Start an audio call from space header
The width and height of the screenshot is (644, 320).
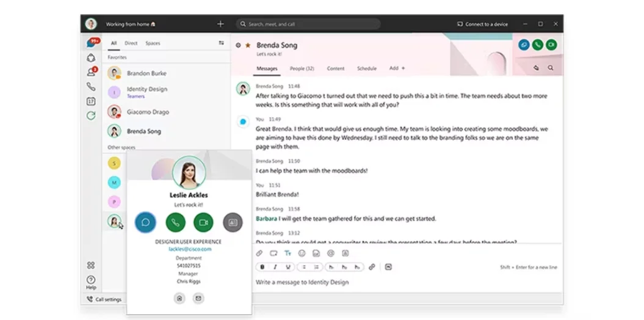pyautogui.click(x=538, y=45)
